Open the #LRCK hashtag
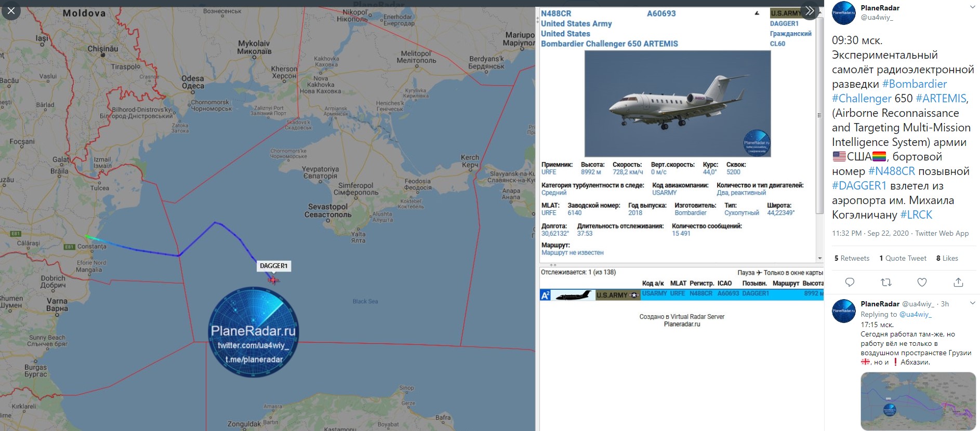This screenshot has width=980, height=431. [x=916, y=215]
